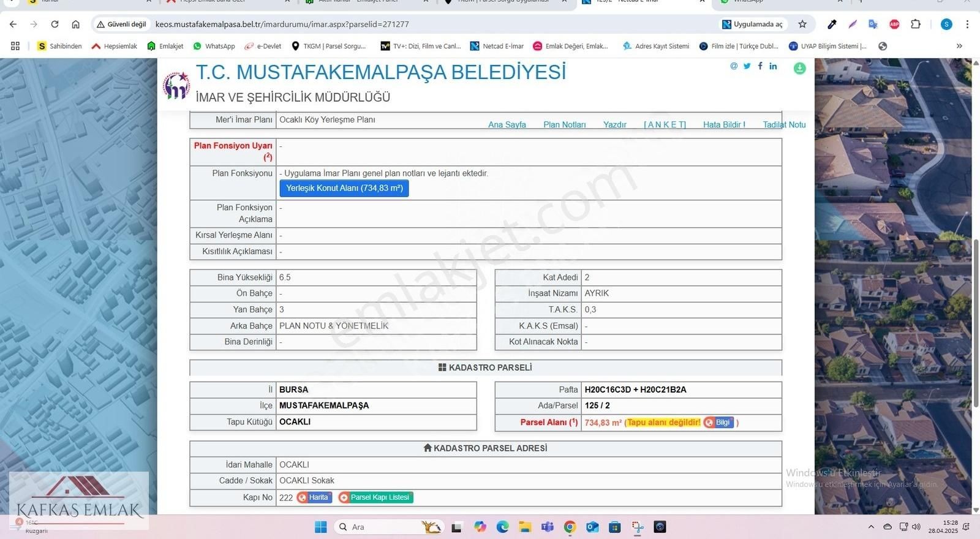This screenshot has width=980, height=539.
Task: Click the taskbar volume icon
Action: pos(916,527)
